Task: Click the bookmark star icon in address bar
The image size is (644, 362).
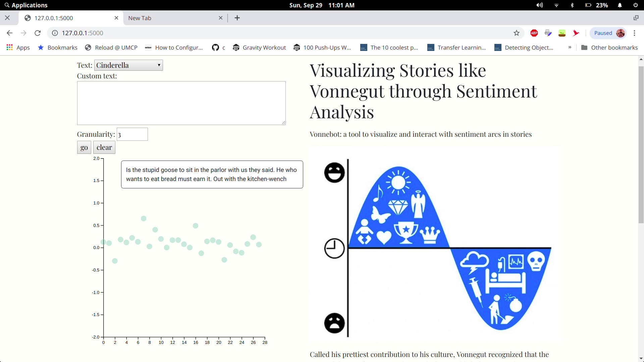Action: [517, 33]
